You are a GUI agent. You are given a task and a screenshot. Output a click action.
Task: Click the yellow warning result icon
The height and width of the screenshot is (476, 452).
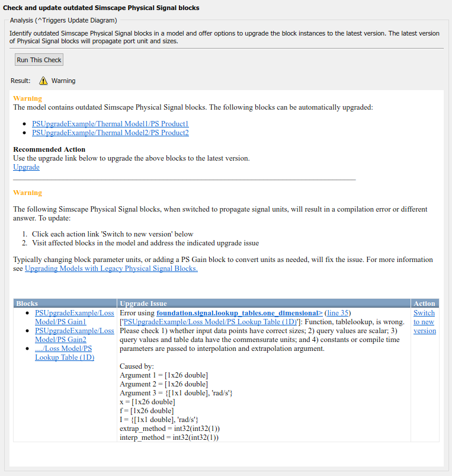pyautogui.click(x=43, y=81)
